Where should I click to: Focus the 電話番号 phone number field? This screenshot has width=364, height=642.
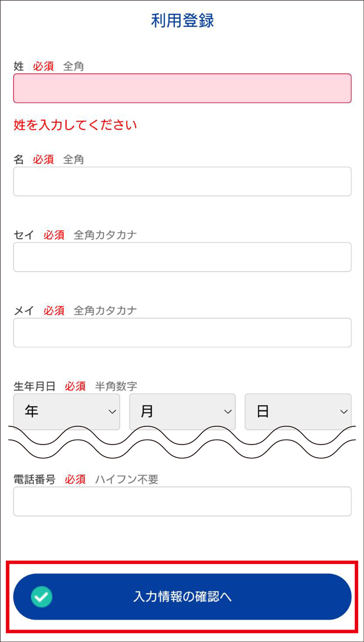(182, 501)
